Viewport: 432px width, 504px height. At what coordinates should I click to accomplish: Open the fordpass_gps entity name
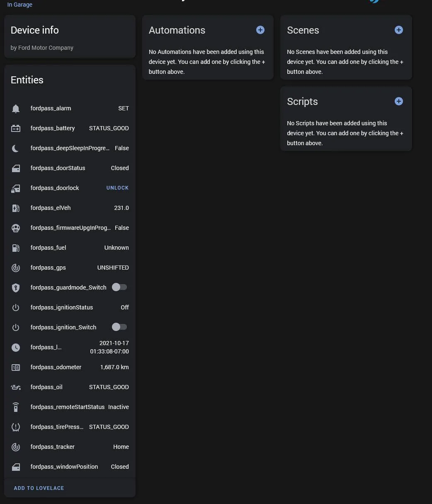(48, 268)
